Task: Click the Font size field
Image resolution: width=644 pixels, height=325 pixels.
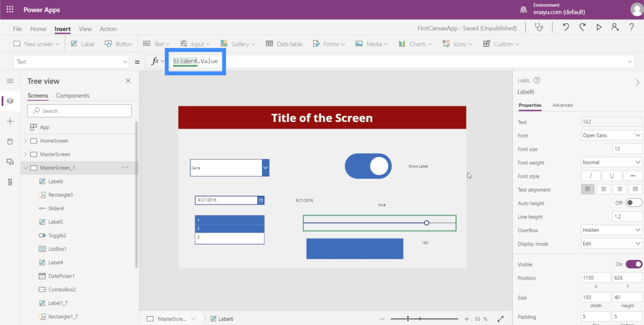Action: [627, 149]
